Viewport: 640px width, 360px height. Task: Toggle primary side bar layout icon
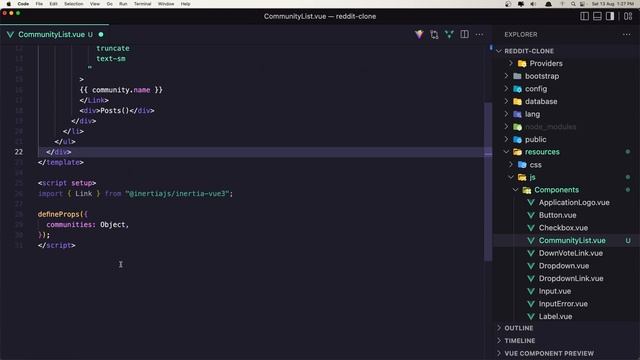(584, 16)
